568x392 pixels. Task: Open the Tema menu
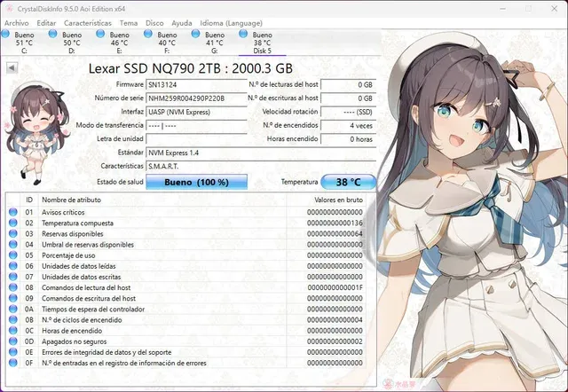pos(128,23)
